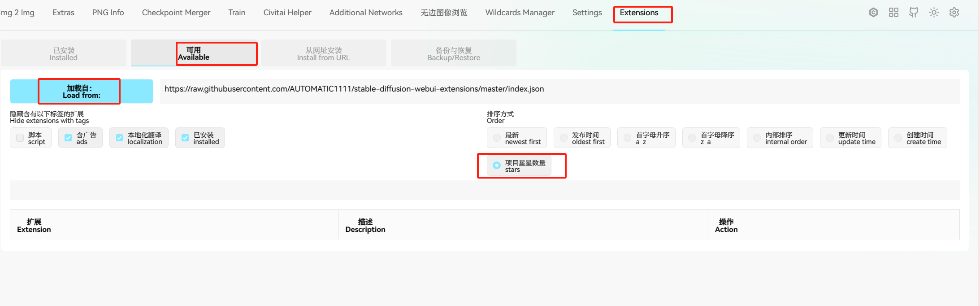Toggle the installed tag checkbox
This screenshot has height=306, width=980.
185,138
